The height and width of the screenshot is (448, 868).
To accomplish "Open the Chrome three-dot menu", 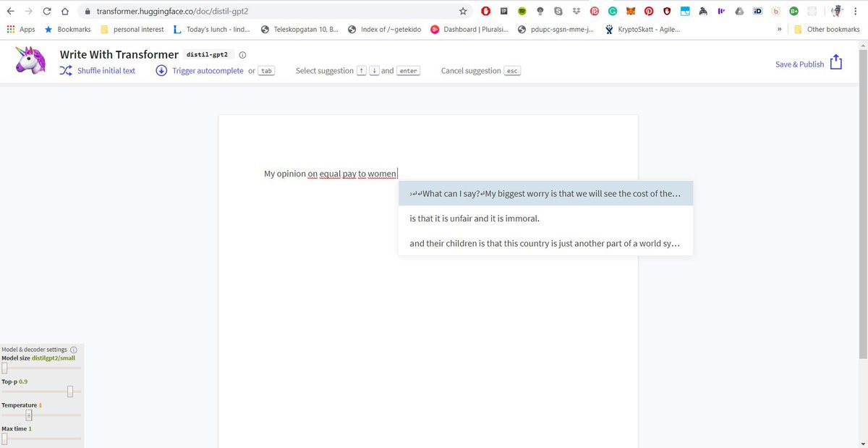I will (x=856, y=12).
